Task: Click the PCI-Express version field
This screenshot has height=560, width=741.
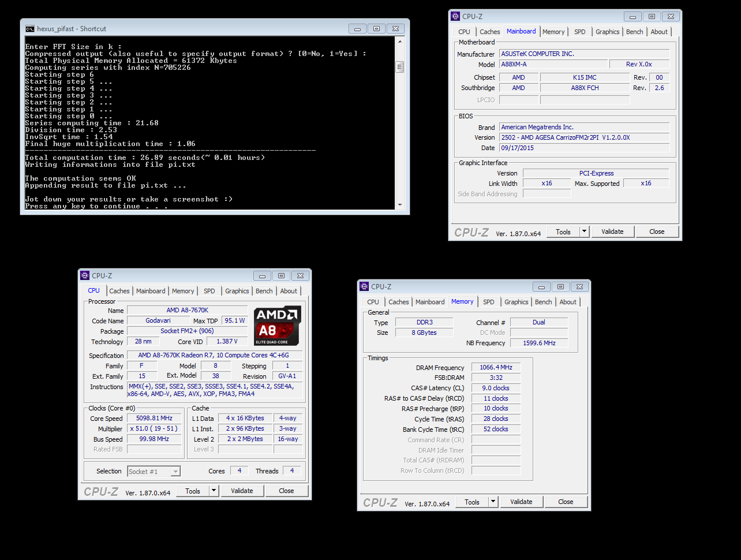Action: 596,173
